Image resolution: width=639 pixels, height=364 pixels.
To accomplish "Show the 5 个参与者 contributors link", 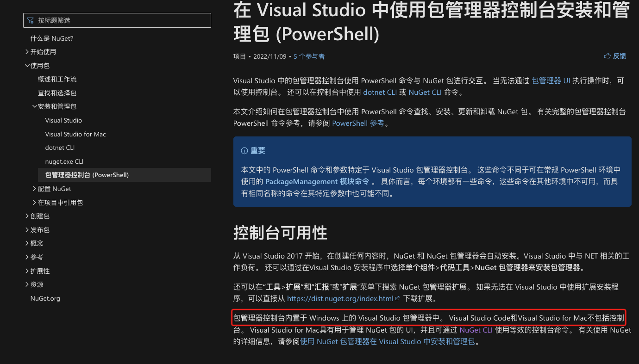I will [309, 56].
